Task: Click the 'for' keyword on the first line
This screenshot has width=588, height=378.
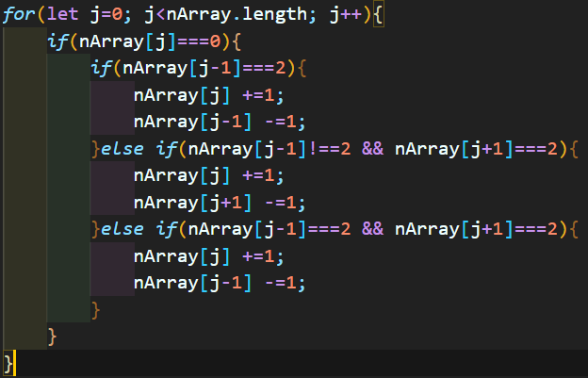Action: [x=19, y=15]
